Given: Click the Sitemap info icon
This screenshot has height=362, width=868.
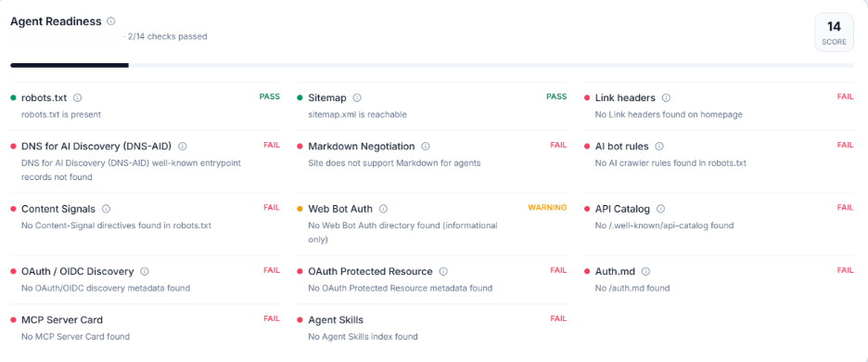Looking at the screenshot, I should point(357,97).
